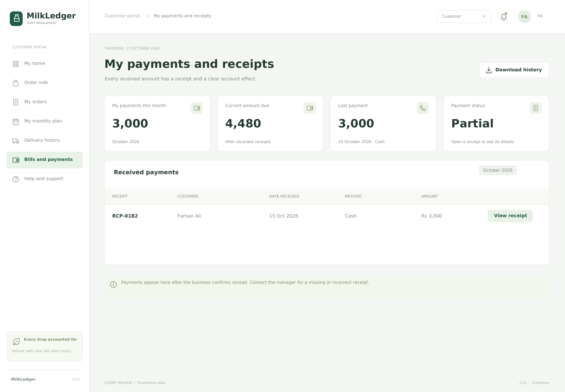
Task: Follow the Customer portal breadcrumb link
Action: [122, 16]
